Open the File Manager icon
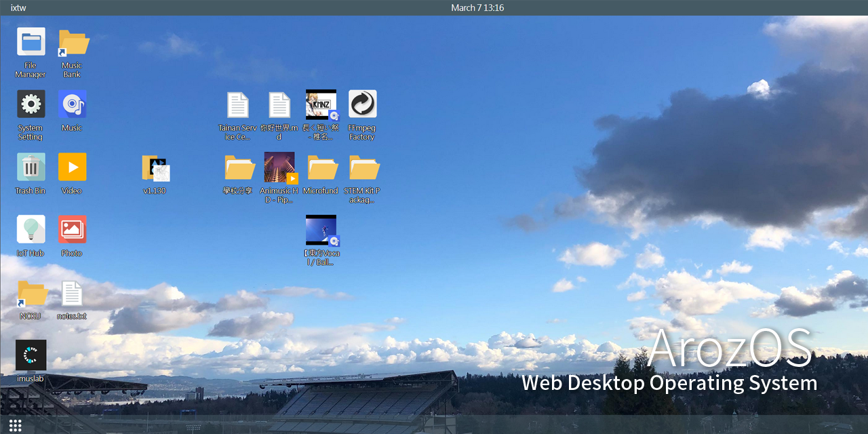Screen dimensions: 868x434 (x=31, y=42)
